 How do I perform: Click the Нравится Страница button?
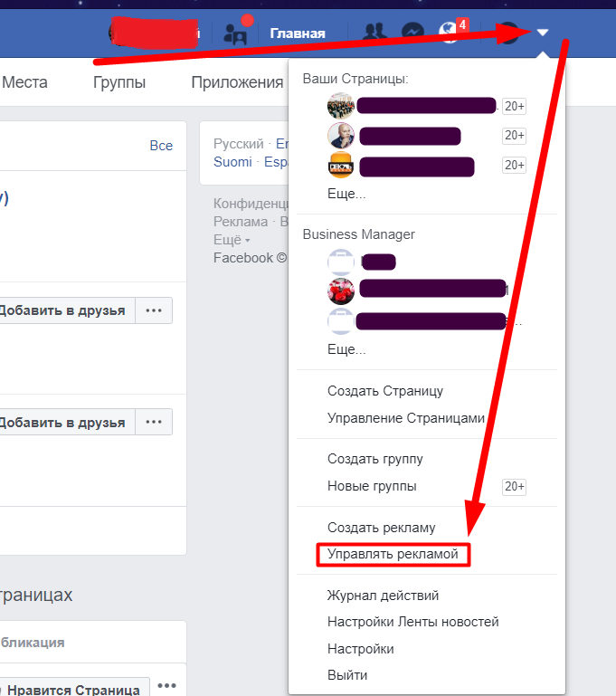pos(73,687)
